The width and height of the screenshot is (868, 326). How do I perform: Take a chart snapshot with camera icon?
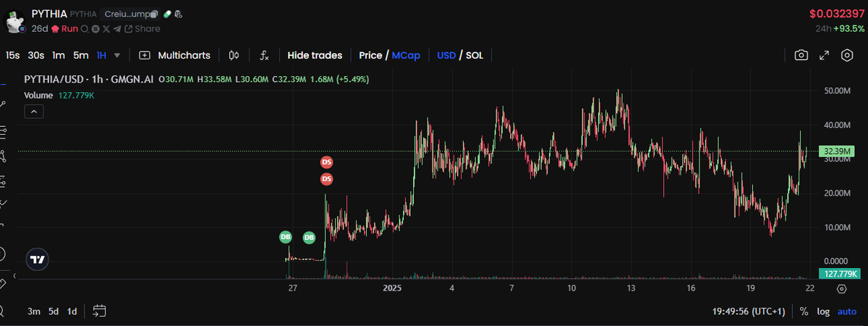(x=801, y=55)
